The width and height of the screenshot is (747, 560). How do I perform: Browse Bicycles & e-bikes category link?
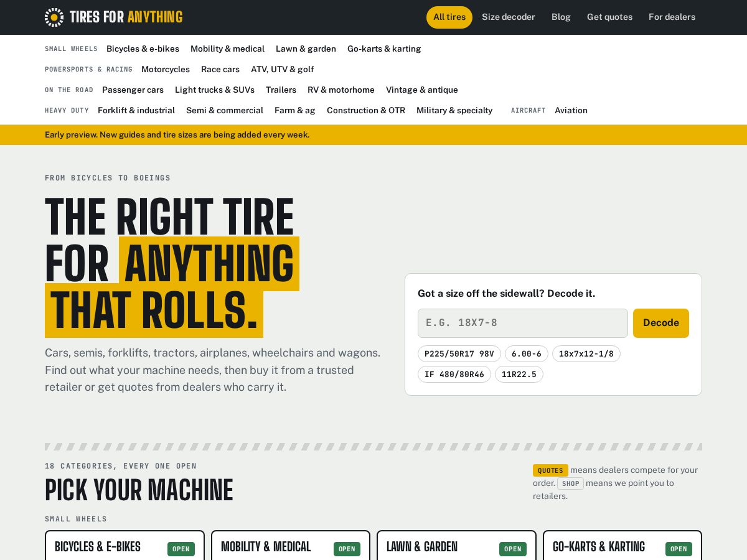click(x=143, y=49)
